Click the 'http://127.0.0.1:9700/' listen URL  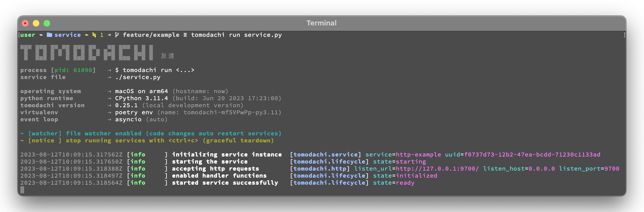(437, 169)
